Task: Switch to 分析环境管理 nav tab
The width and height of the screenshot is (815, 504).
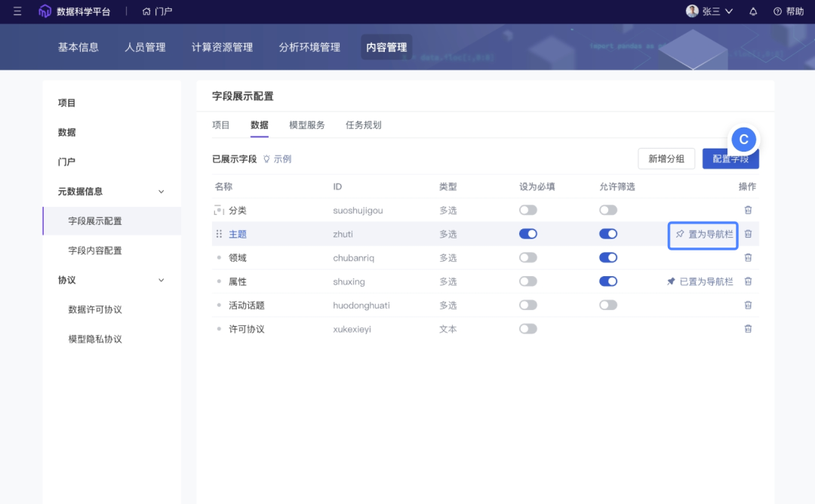Action: (x=309, y=48)
